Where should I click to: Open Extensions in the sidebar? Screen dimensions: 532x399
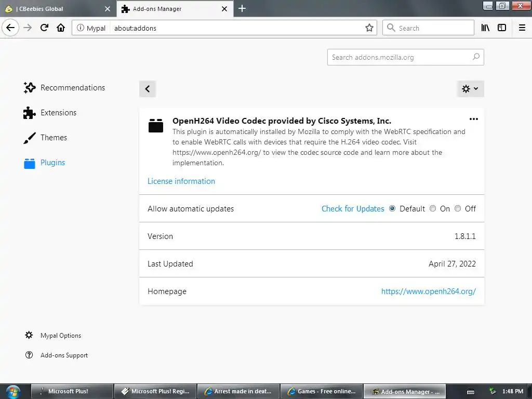(x=58, y=113)
